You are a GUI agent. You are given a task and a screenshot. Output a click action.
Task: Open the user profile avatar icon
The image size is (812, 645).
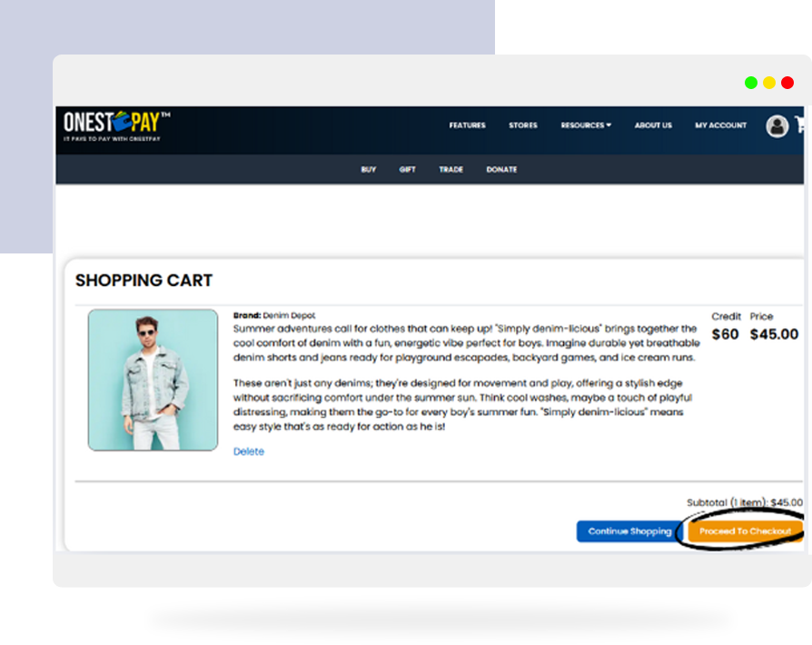point(777,126)
